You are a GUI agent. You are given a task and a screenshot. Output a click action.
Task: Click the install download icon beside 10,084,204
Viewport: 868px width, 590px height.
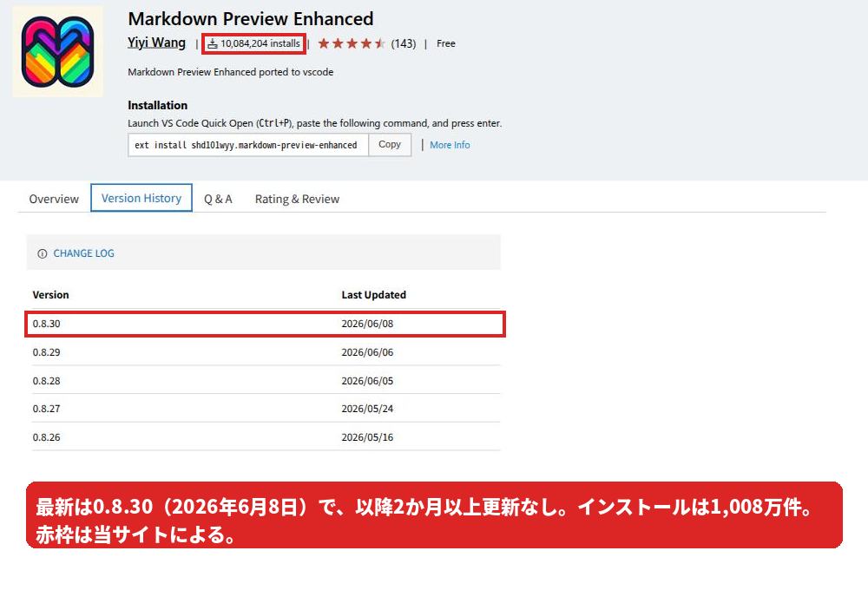coord(213,43)
